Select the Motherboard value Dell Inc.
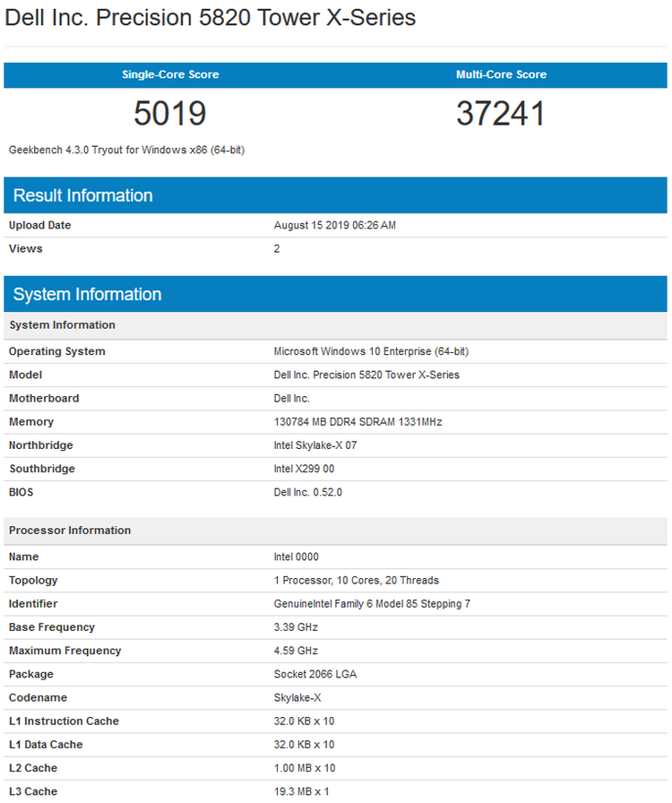This screenshot has width=672, height=803. pos(292,399)
